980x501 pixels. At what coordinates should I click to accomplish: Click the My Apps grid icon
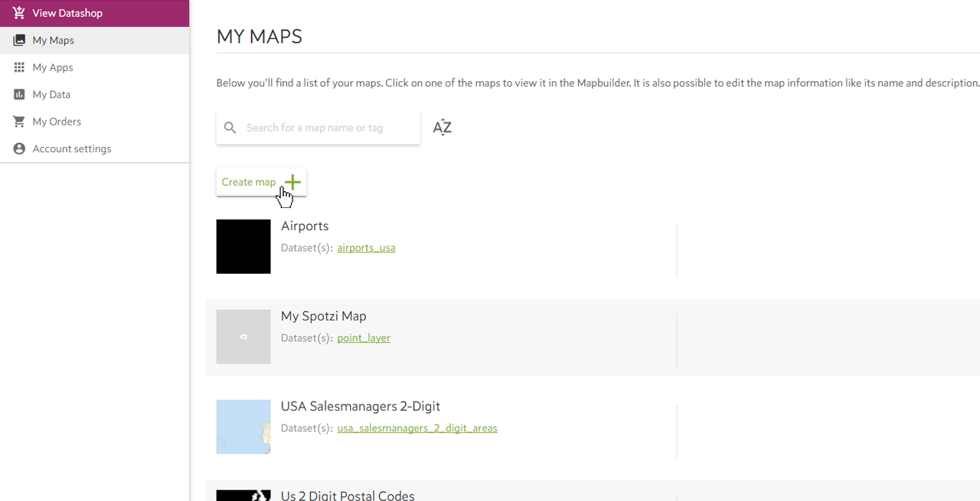click(x=19, y=67)
